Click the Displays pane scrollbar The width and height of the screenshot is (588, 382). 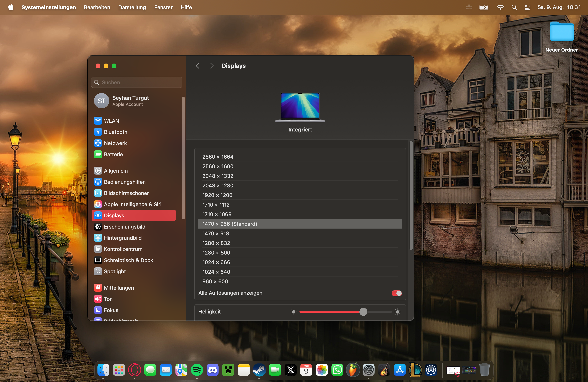[x=411, y=195]
